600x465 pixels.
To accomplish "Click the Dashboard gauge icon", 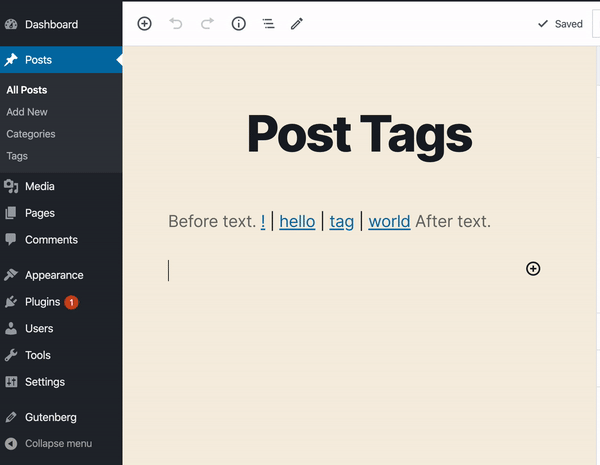I will tap(11, 24).
